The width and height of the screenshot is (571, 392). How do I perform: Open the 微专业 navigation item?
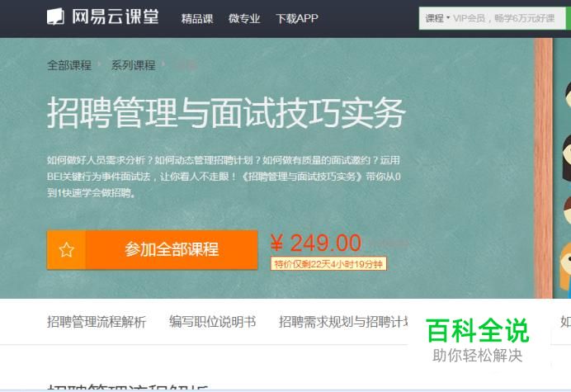244,18
